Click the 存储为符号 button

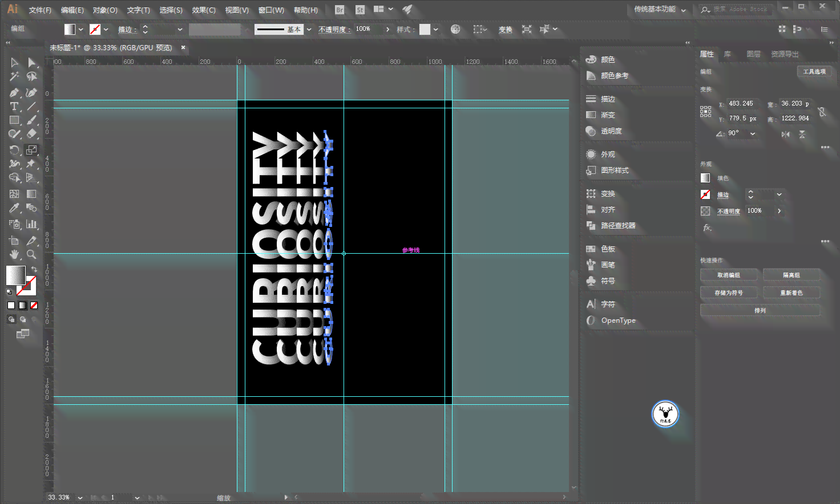click(729, 292)
